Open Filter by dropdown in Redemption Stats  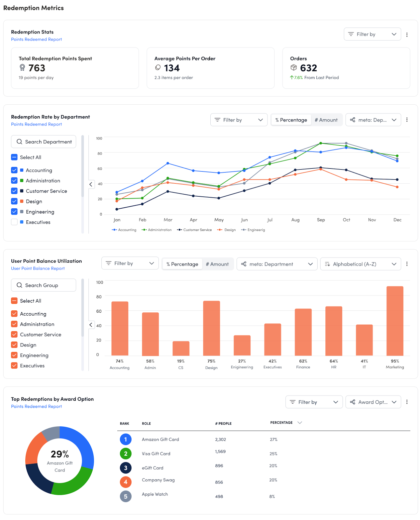pos(372,34)
